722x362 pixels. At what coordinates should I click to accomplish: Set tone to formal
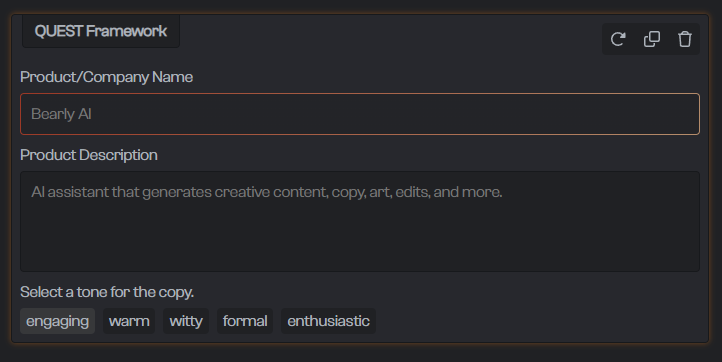(x=245, y=321)
